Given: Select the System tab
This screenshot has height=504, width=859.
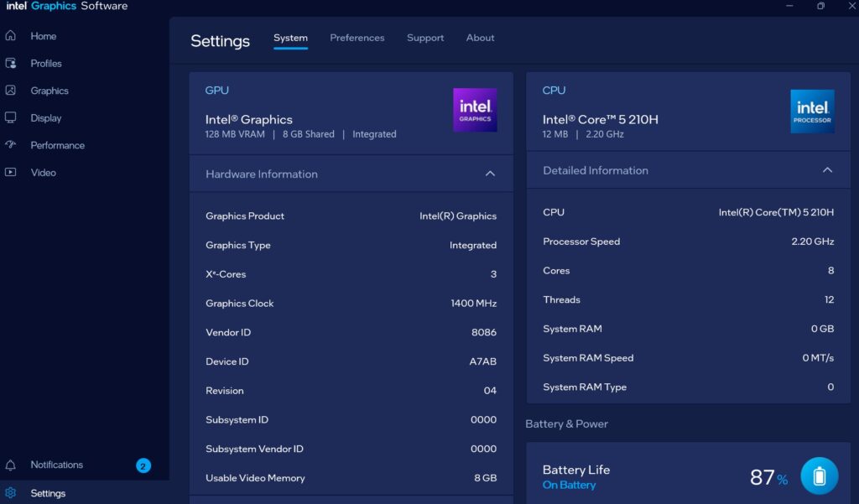Looking at the screenshot, I should tap(290, 38).
